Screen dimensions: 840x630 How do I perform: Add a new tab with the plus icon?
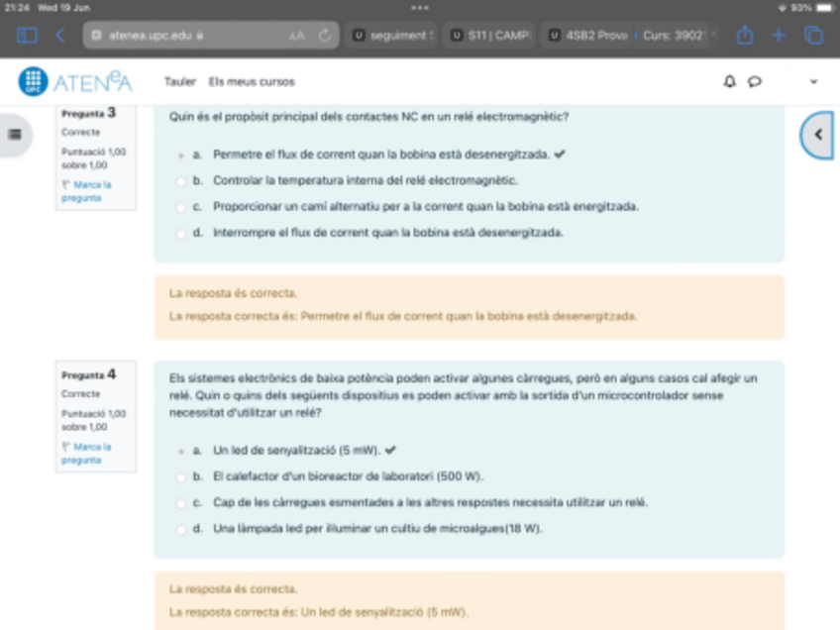click(x=779, y=36)
